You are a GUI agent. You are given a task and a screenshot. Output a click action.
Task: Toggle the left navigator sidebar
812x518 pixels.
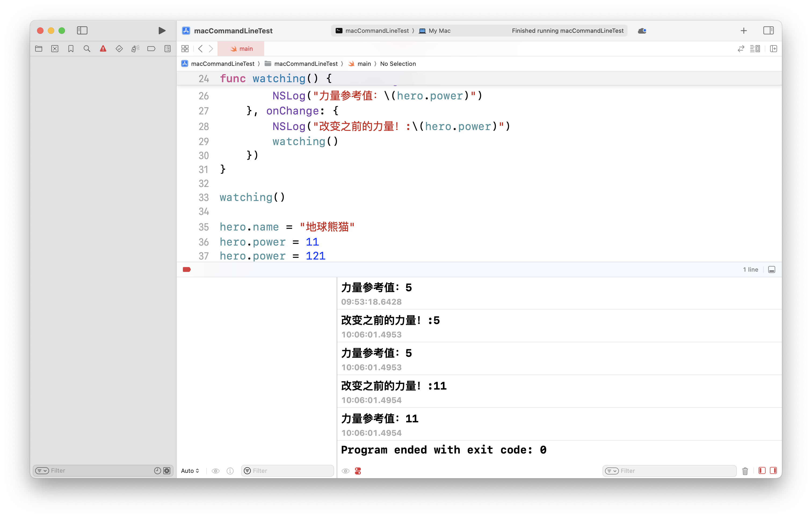click(82, 31)
